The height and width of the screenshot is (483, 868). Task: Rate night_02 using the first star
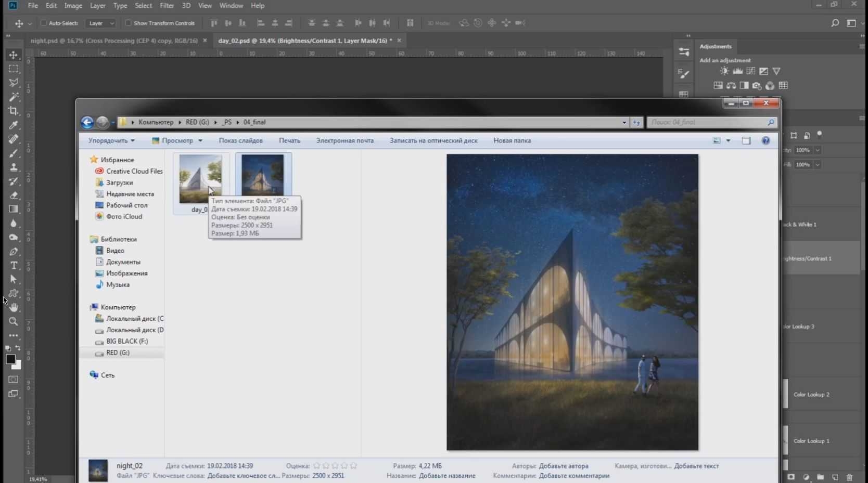pos(316,466)
